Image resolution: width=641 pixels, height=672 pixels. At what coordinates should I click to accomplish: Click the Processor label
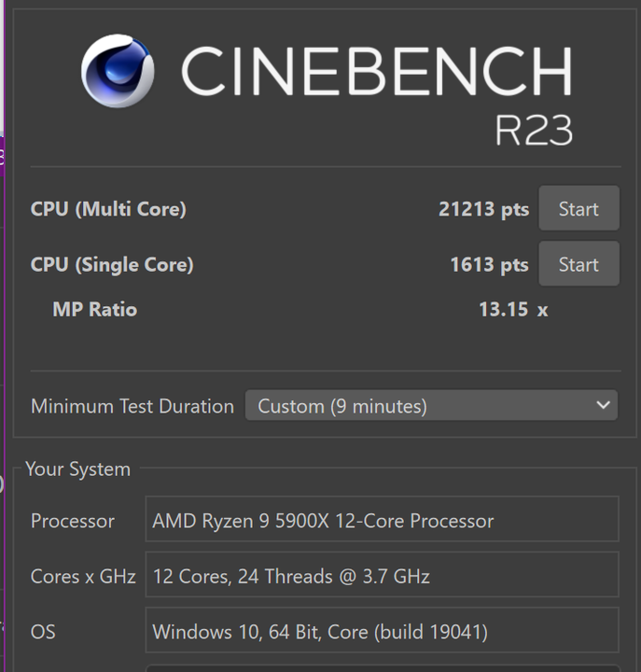[x=73, y=521]
